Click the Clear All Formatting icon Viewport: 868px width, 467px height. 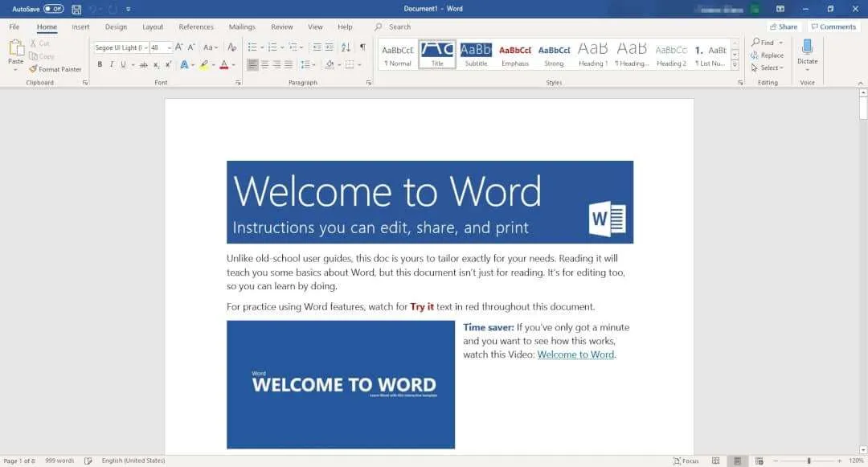232,47
